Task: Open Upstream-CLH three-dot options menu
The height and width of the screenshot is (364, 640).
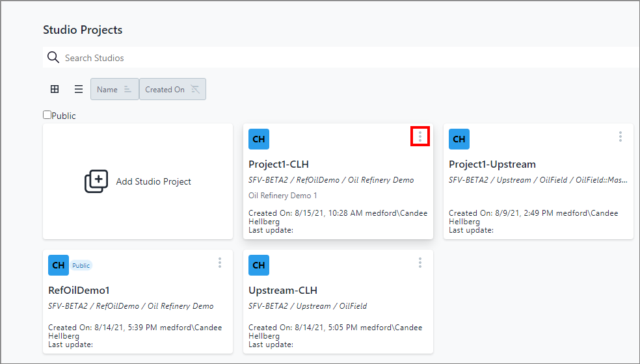Action: pyautogui.click(x=420, y=263)
